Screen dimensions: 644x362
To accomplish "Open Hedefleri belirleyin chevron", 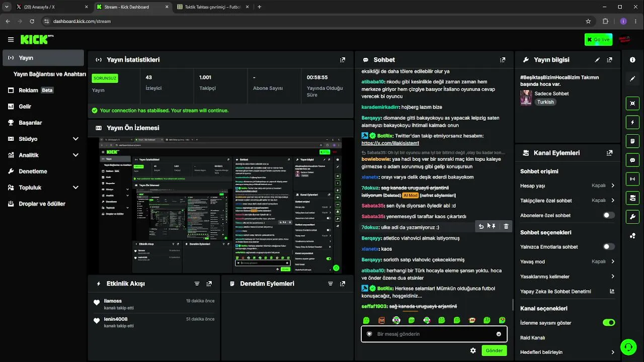I will tap(613, 352).
